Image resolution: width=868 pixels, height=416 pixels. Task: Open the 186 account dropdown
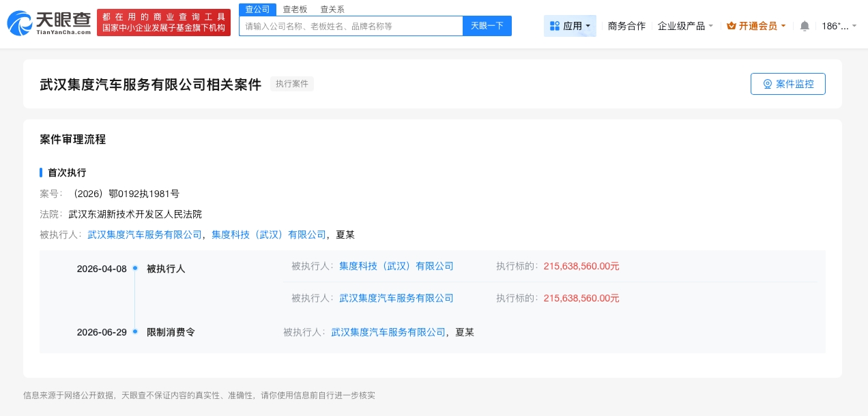839,26
